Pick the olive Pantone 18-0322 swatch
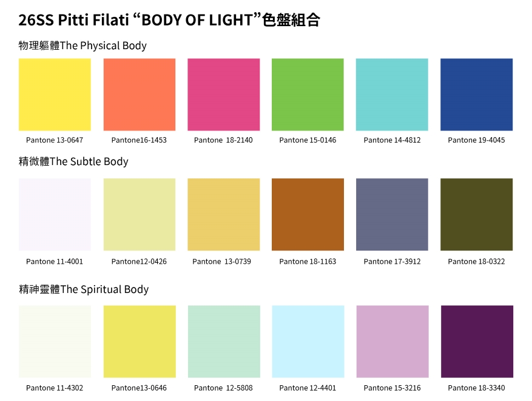The height and width of the screenshot is (401, 532). click(x=476, y=214)
